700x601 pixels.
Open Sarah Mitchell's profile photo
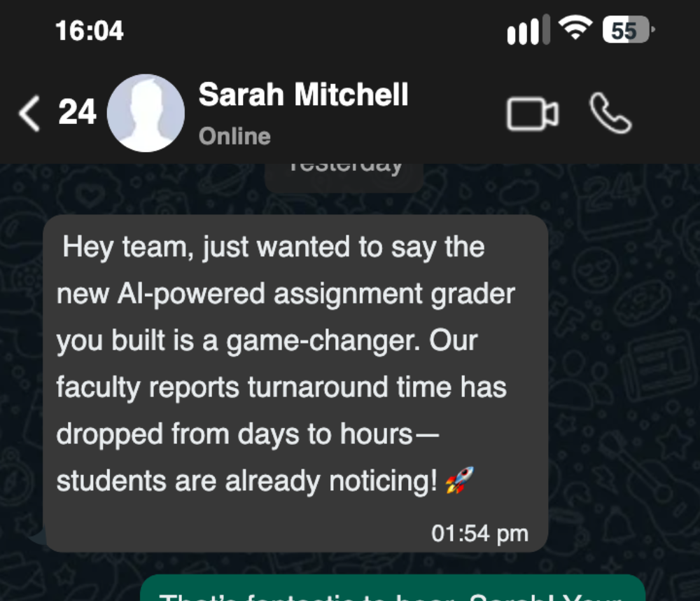tap(146, 112)
